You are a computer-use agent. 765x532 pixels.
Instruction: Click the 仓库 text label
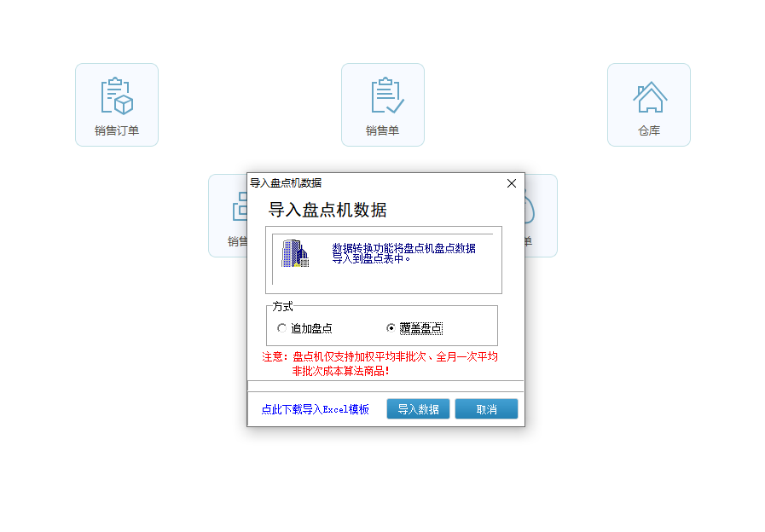(x=649, y=131)
